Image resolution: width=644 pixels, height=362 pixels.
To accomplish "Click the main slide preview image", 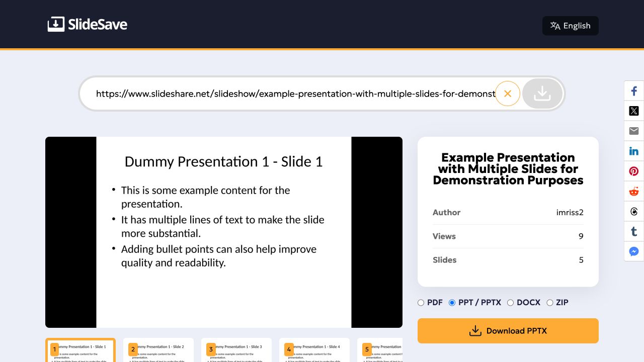I will pyautogui.click(x=224, y=232).
